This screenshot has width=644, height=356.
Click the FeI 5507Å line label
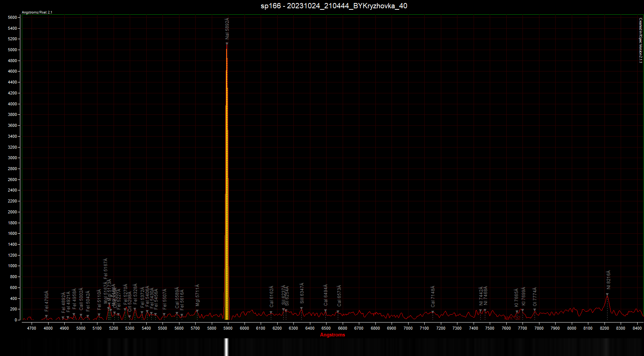pyautogui.click(x=164, y=299)
